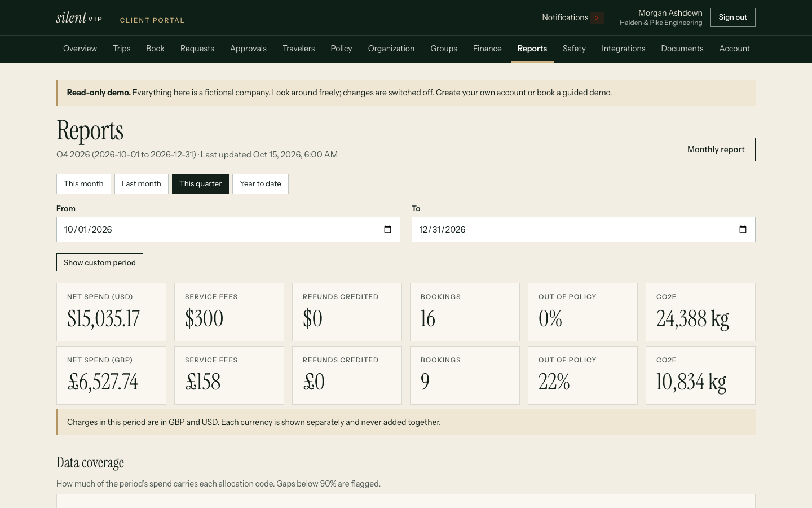Open the Documents tab
Image resolution: width=812 pixels, height=508 pixels.
[682, 49]
